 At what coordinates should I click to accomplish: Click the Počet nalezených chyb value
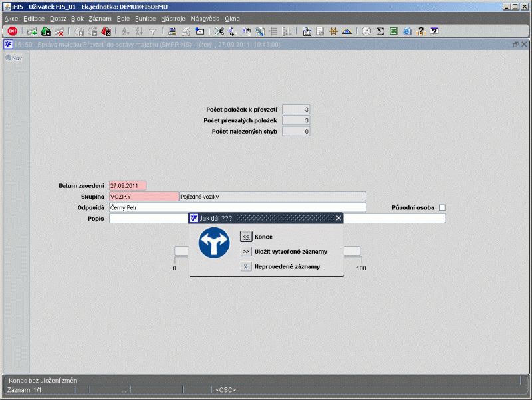tap(296, 131)
